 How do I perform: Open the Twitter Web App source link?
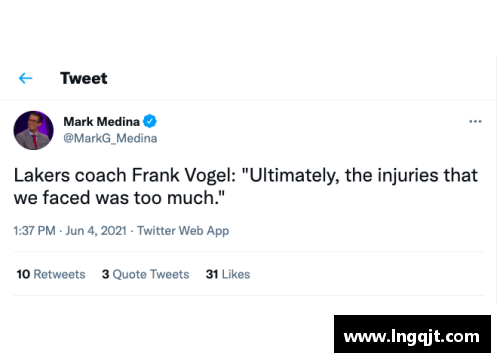click(183, 231)
